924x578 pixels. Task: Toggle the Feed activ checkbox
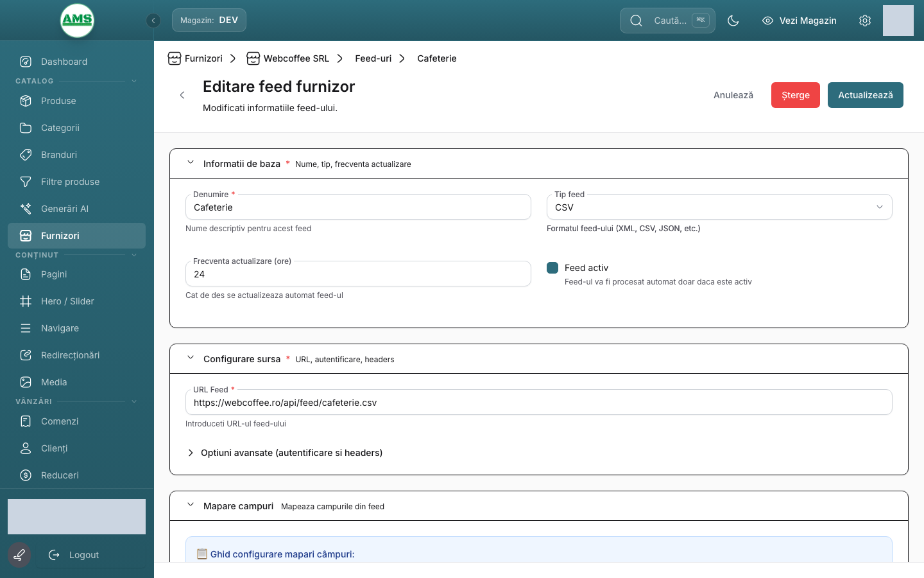coord(552,268)
